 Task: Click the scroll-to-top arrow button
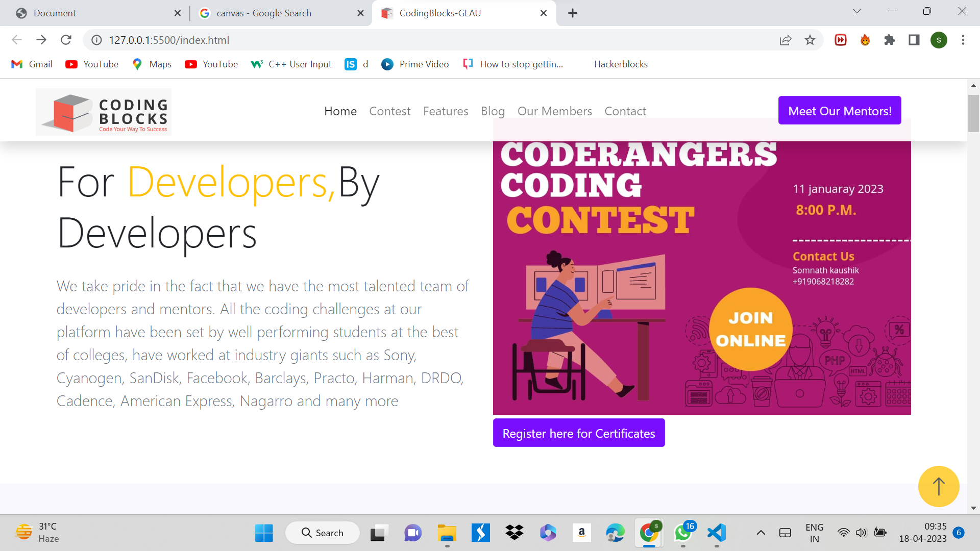938,486
